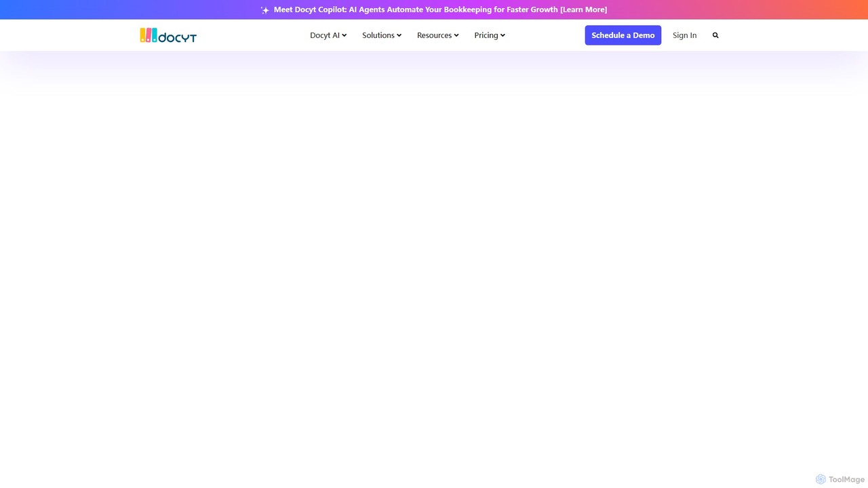Viewport: 868px width, 488px height.
Task: Open the search magnifier icon
Action: tap(715, 35)
